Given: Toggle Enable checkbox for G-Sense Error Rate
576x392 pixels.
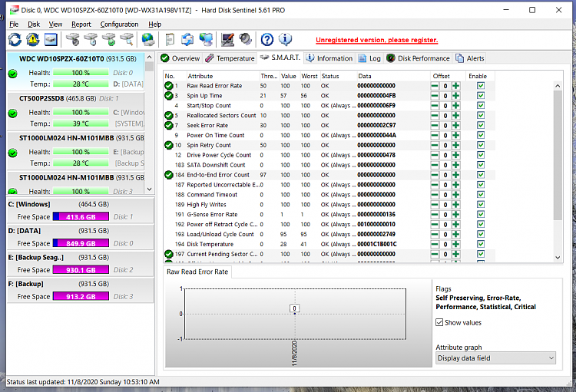Looking at the screenshot, I should (481, 214).
